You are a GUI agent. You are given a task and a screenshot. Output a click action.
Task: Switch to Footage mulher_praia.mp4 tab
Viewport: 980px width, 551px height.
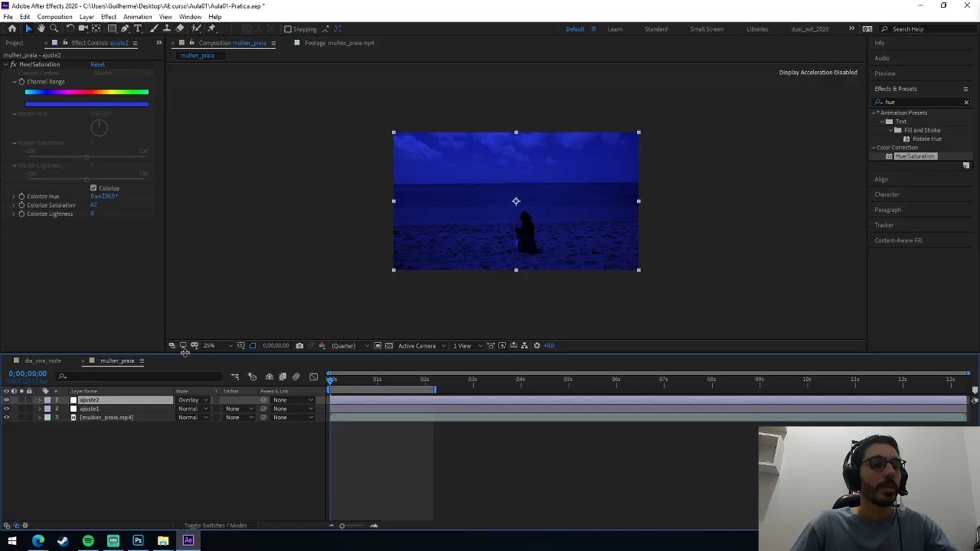coord(339,43)
